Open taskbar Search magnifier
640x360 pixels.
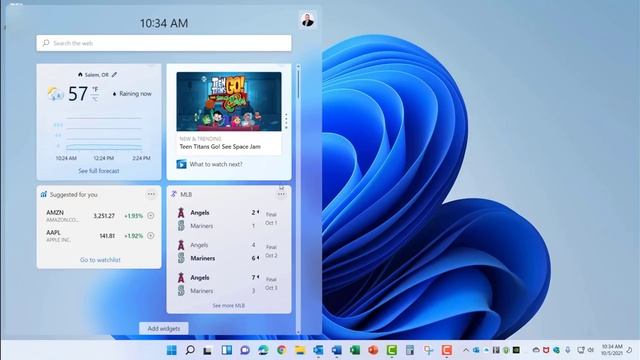[x=190, y=350]
